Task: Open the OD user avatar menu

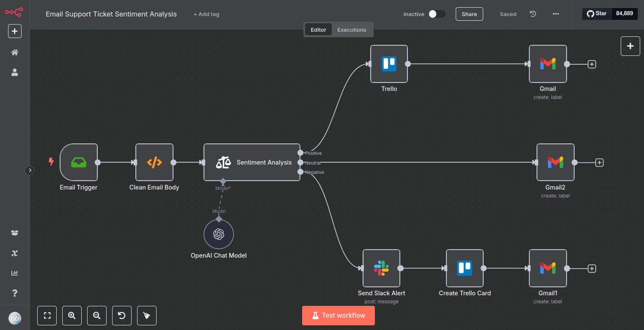Action: [x=15, y=318]
